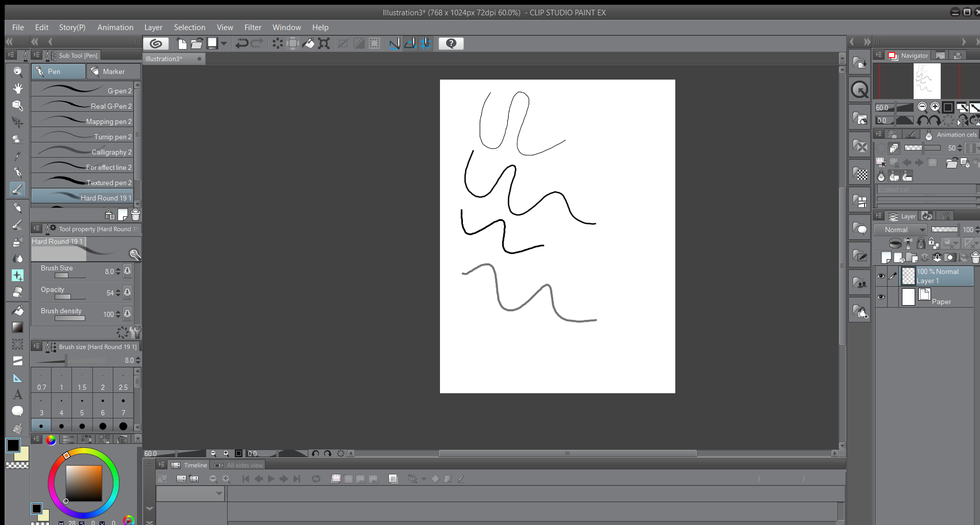Enable the layer lock toggle
The height and width of the screenshot is (525, 980).
pyautogui.click(x=920, y=243)
